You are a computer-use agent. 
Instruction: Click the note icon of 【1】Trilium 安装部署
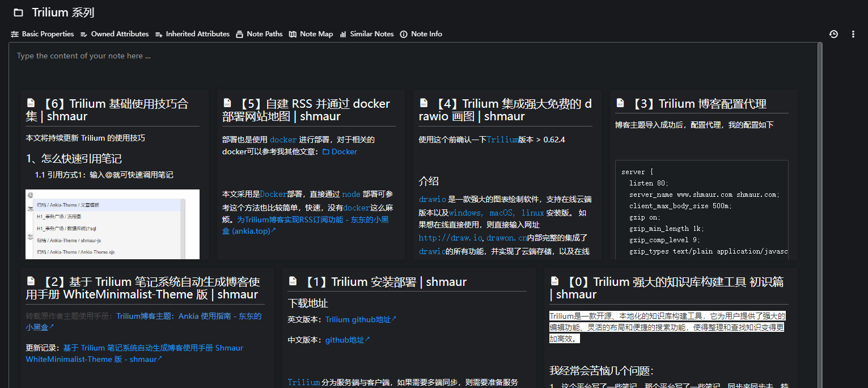point(293,281)
